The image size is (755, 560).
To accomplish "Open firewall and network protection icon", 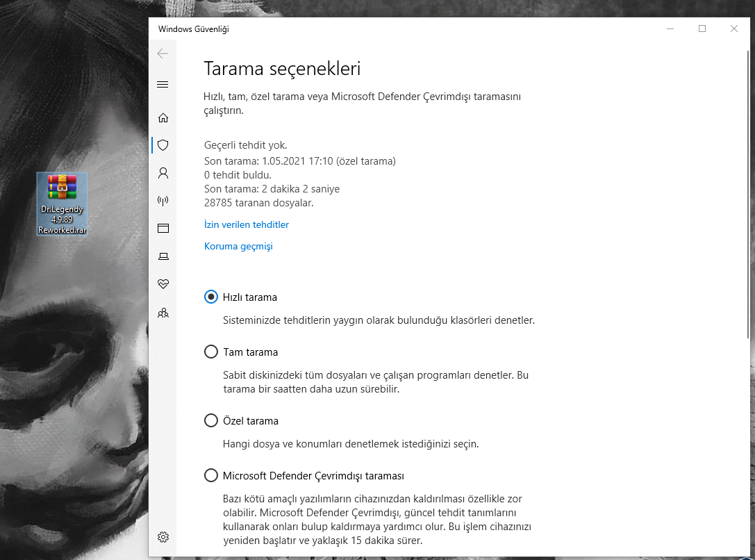I will click(163, 200).
